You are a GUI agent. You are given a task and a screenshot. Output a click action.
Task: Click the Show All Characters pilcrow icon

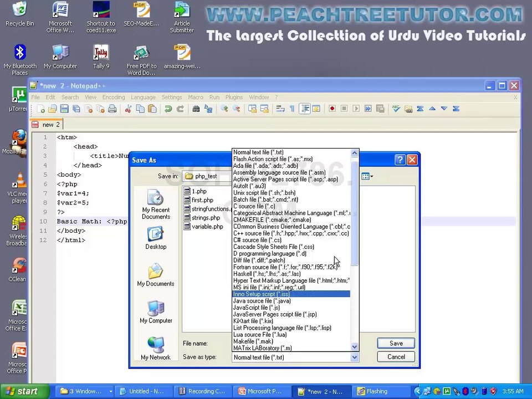[x=292, y=109]
